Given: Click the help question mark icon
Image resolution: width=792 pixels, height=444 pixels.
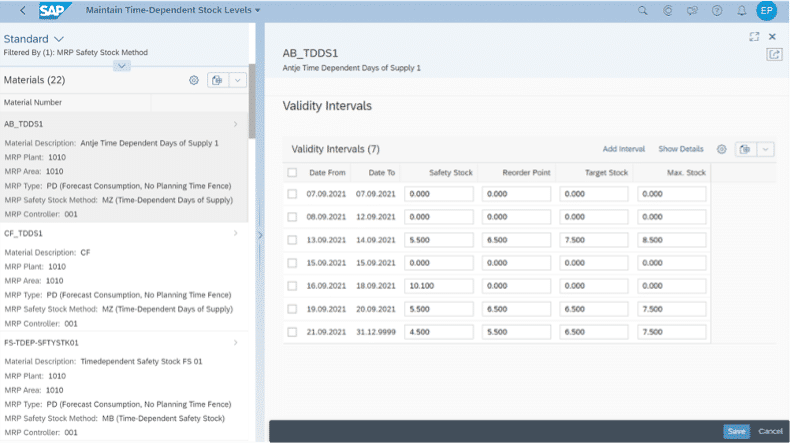Looking at the screenshot, I should pyautogui.click(x=717, y=10).
